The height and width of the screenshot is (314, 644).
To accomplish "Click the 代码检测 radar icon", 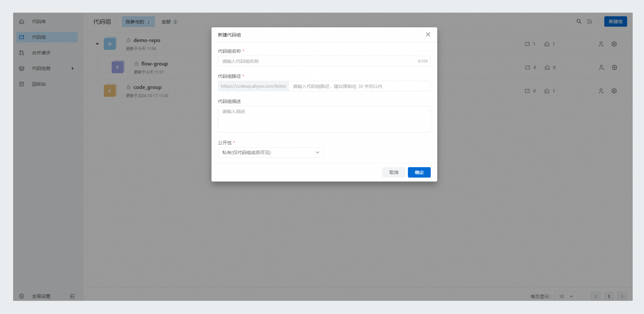I will click(22, 68).
